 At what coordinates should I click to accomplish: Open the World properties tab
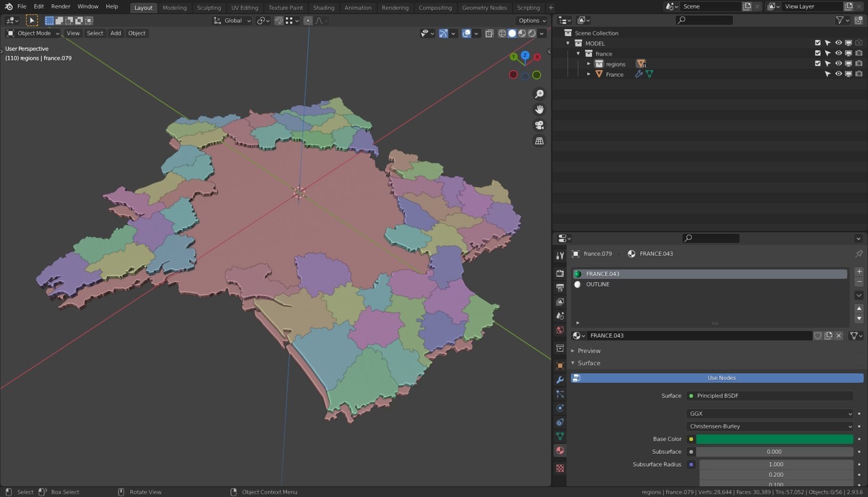pyautogui.click(x=560, y=330)
